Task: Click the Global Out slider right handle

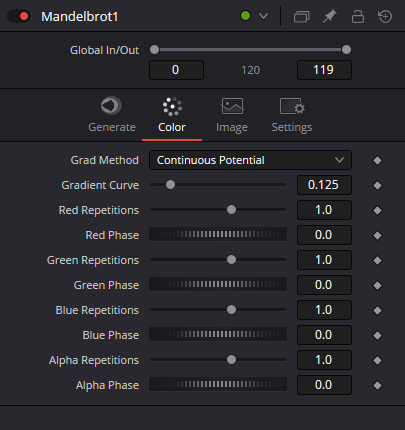Action: [346, 50]
